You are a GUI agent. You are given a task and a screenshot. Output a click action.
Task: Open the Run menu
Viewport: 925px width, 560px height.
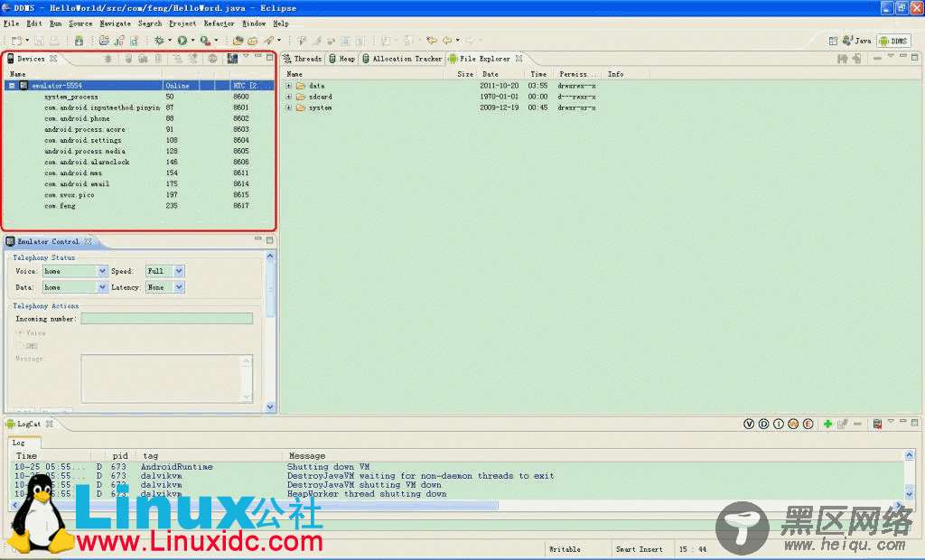pyautogui.click(x=55, y=23)
